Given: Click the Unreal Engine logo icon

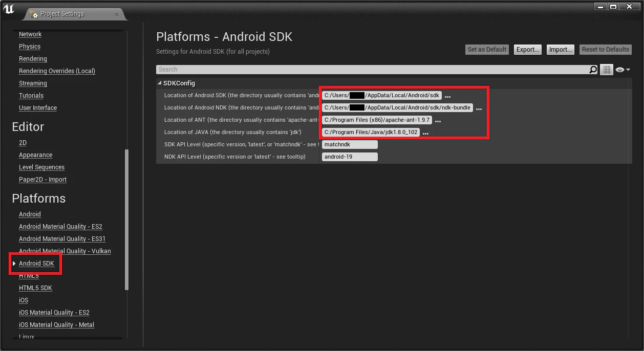Looking at the screenshot, I should (9, 10).
